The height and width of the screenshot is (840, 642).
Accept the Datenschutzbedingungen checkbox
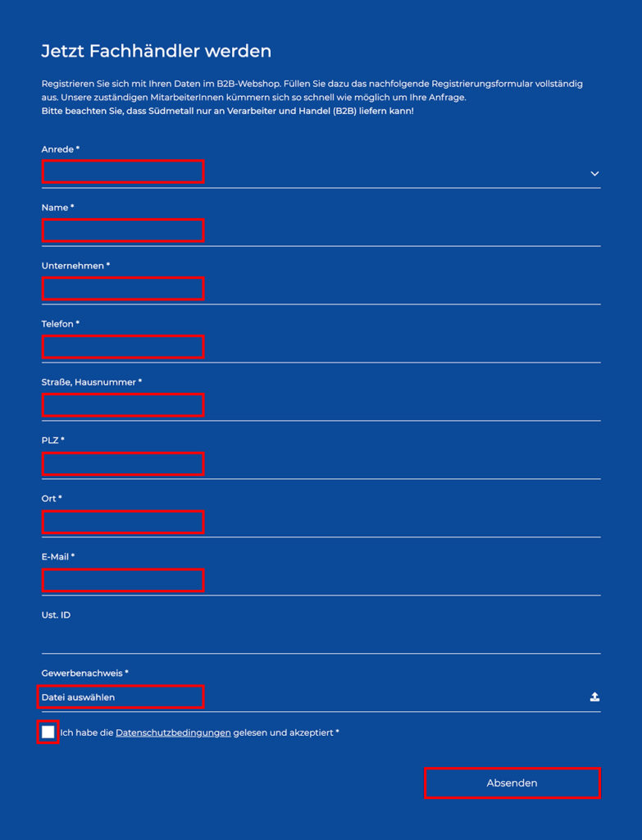[x=48, y=732]
